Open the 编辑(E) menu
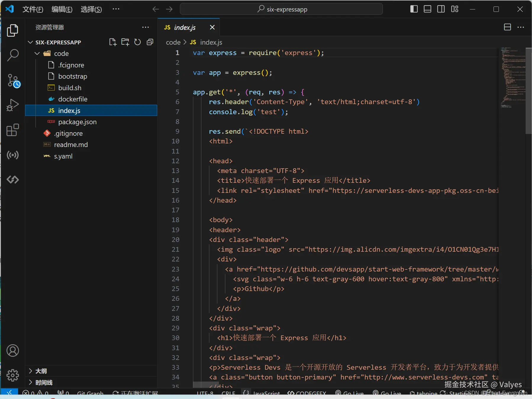 pos(62,9)
